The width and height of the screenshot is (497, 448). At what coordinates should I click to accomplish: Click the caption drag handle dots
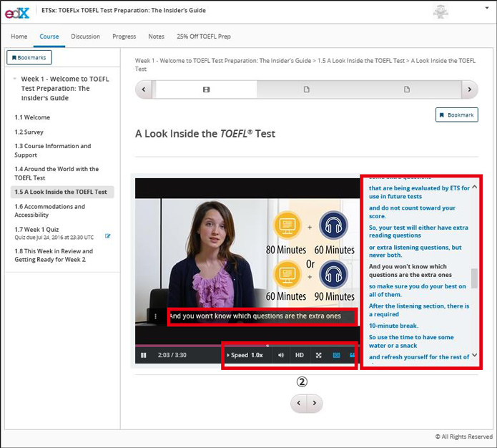coord(155,316)
